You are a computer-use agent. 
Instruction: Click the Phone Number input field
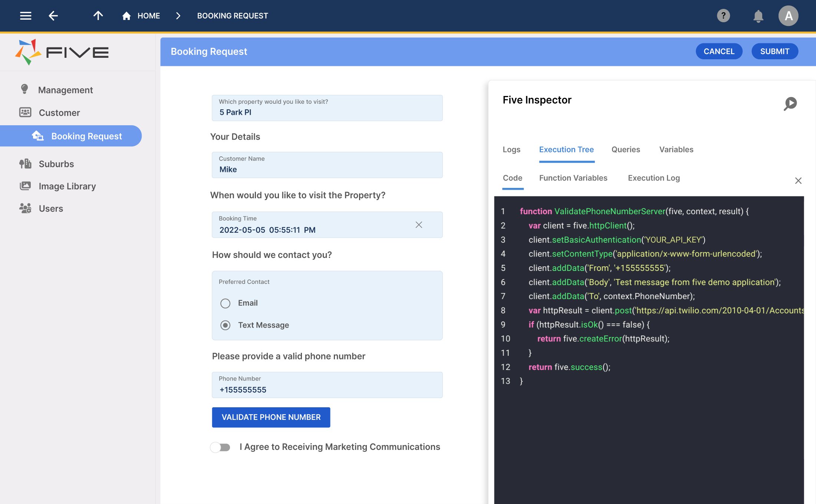327,385
